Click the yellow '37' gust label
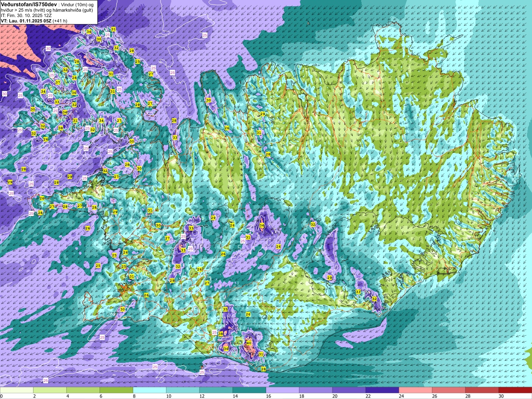This screenshot has width=532, height=399. 58,83
